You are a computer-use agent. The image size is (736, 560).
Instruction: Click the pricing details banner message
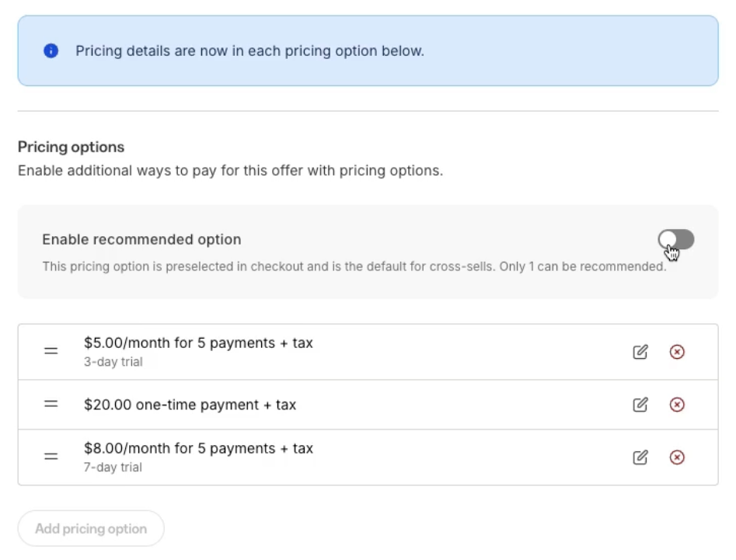249,50
